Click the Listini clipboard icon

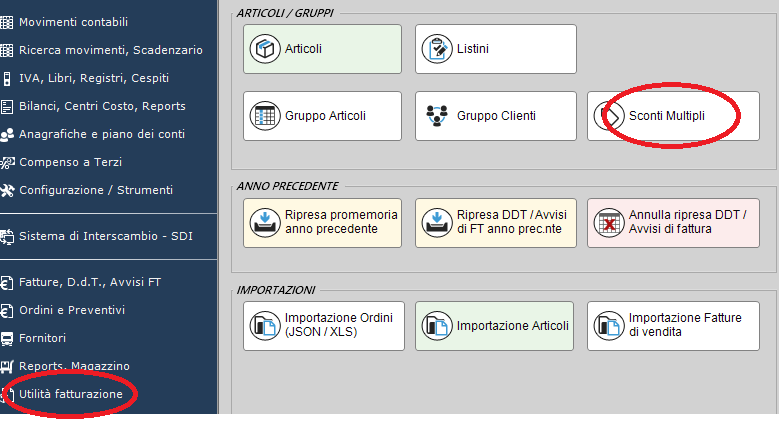[437, 49]
